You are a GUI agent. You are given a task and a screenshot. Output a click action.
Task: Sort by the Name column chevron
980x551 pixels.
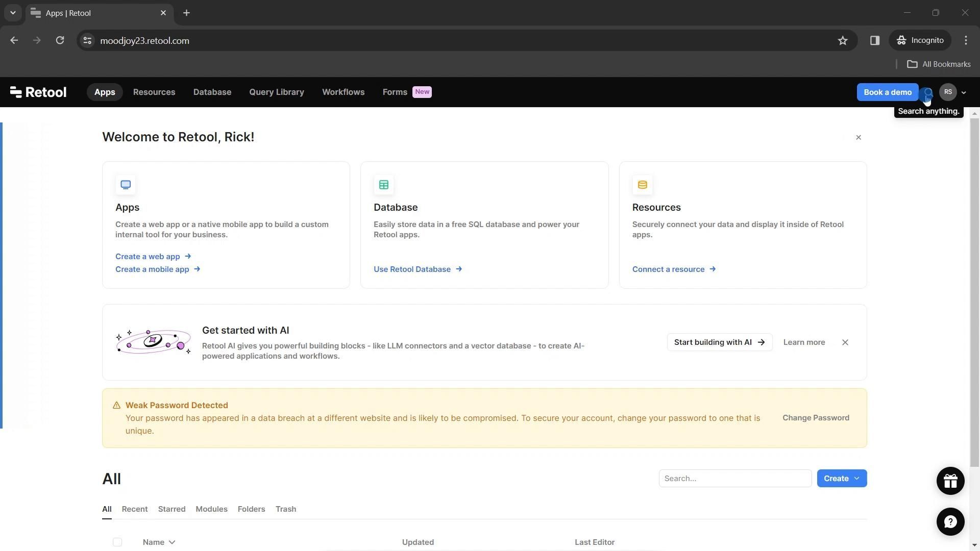[172, 542]
